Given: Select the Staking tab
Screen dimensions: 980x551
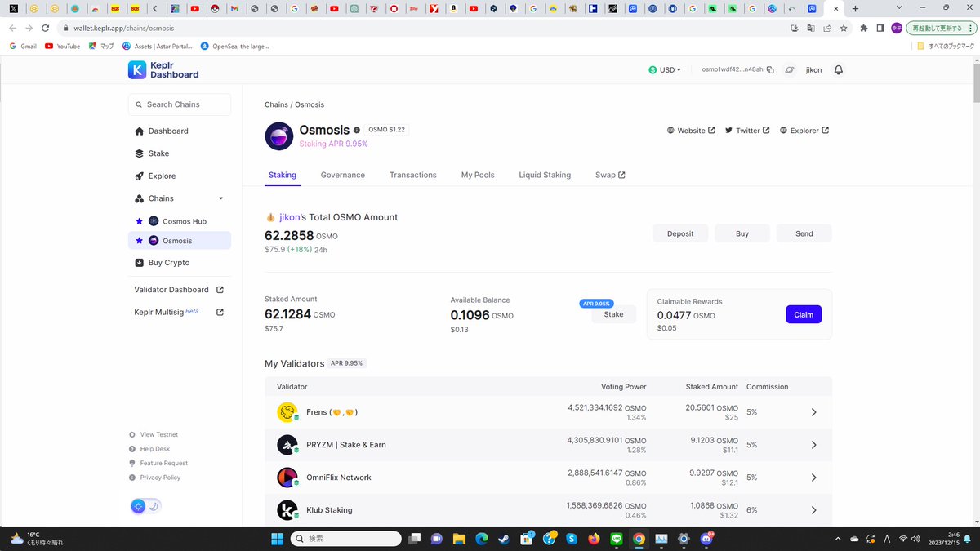Looking at the screenshot, I should click(x=283, y=175).
